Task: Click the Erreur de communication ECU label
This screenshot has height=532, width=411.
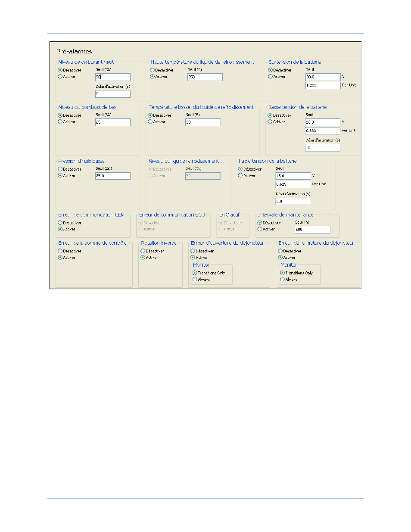Action: 172,215
